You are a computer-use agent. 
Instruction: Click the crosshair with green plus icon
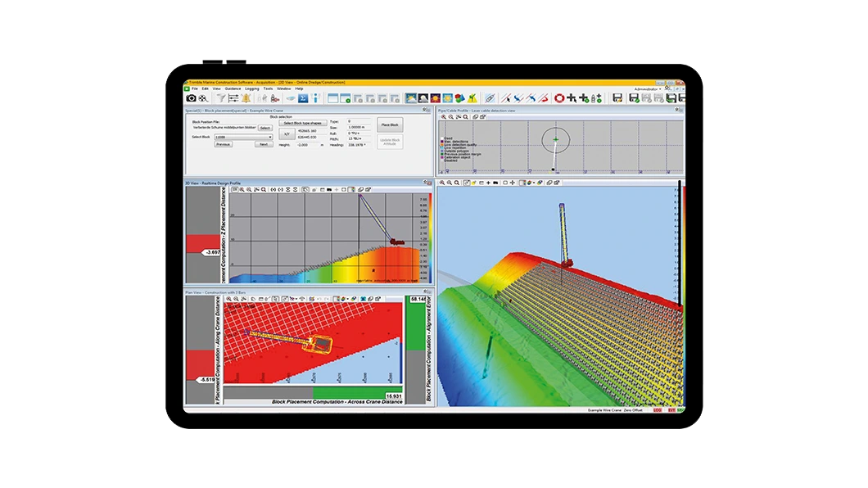click(x=584, y=98)
